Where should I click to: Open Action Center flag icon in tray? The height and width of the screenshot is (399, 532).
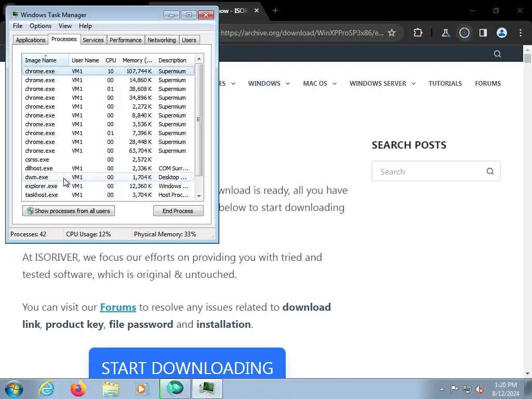click(454, 389)
